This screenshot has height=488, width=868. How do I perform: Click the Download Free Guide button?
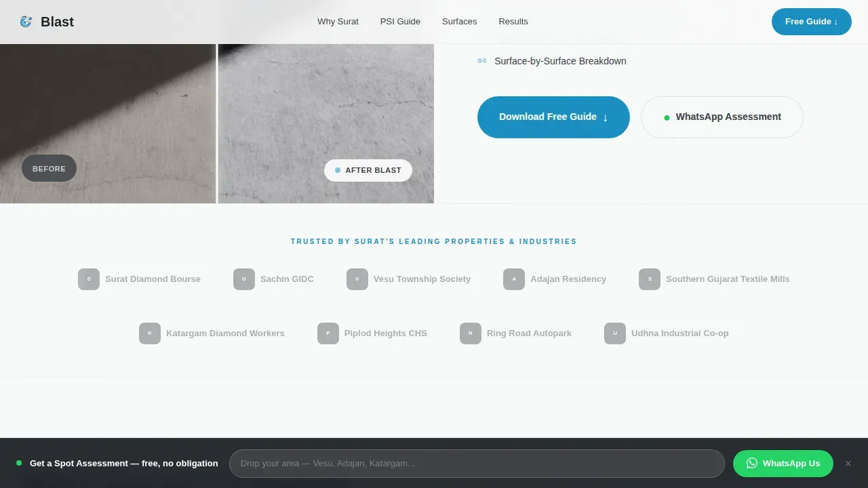(553, 117)
